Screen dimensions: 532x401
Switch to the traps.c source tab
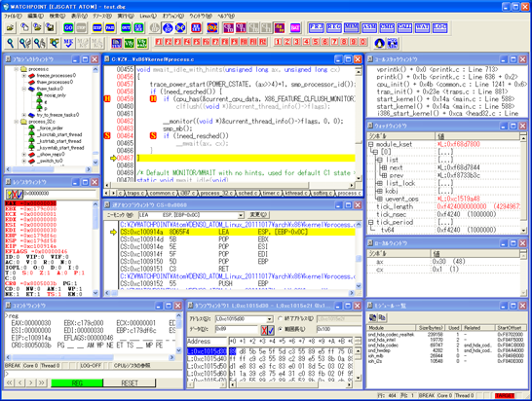tap(135, 194)
